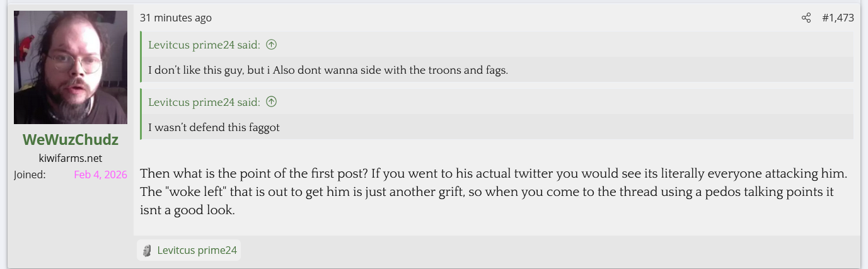Image resolution: width=868 pixels, height=269 pixels.
Task: Click the kiwifarms.net user title text
Action: coord(71,158)
